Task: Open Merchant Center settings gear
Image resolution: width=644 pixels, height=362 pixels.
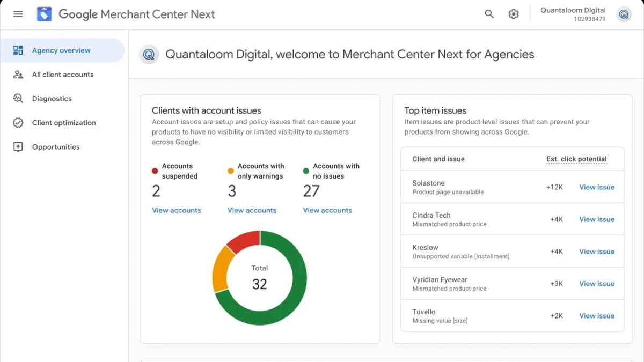Action: 514,14
